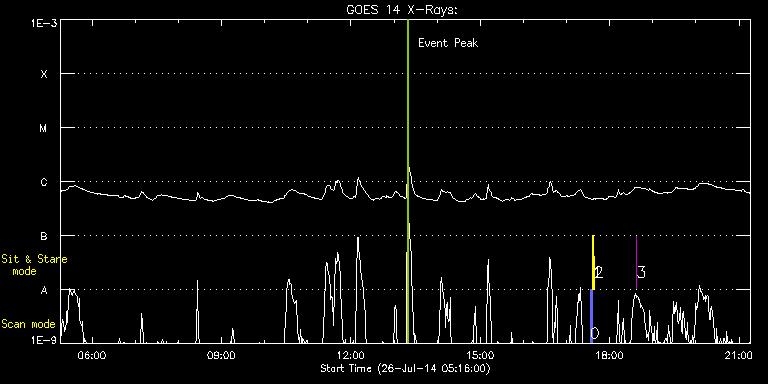Click the '21:00' time axis label
This screenshot has height=384, width=768.
click(x=739, y=355)
